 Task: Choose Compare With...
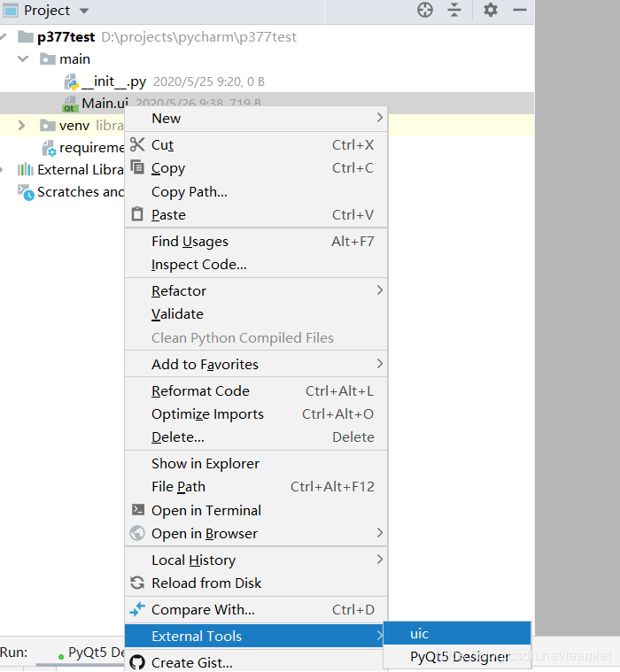click(x=256, y=610)
